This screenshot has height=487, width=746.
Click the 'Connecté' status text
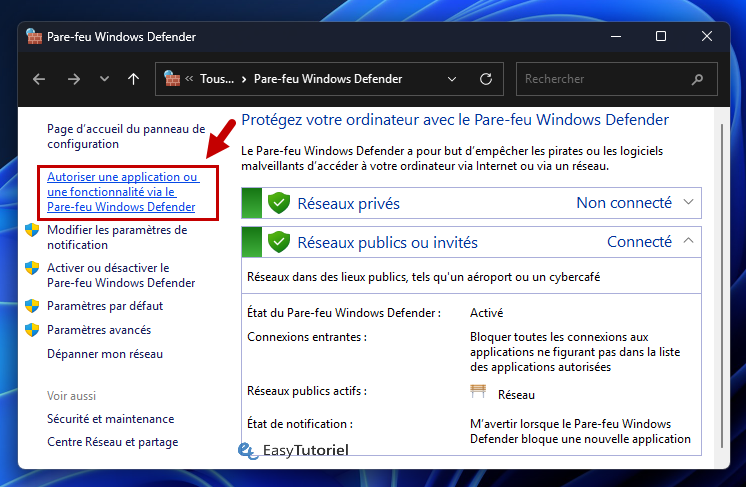pyautogui.click(x=639, y=242)
